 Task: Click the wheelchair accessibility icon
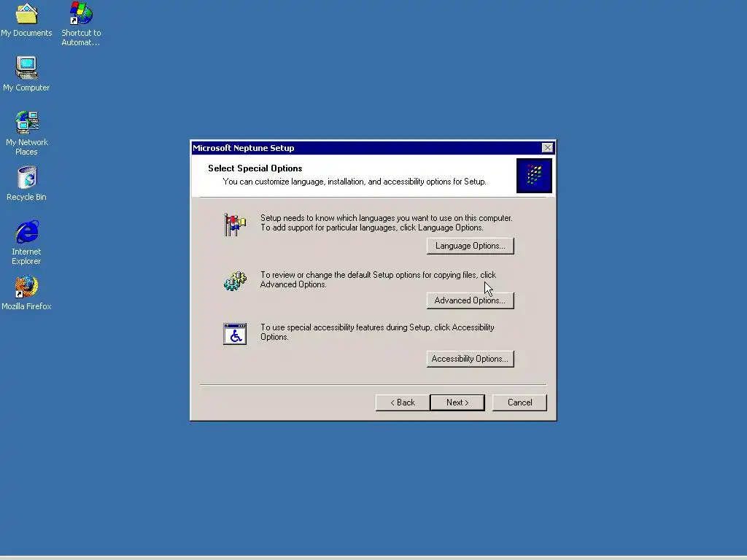235,334
